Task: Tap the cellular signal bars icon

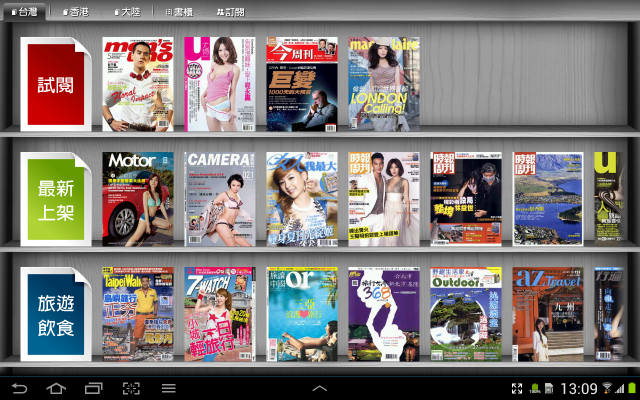Action: (620, 389)
